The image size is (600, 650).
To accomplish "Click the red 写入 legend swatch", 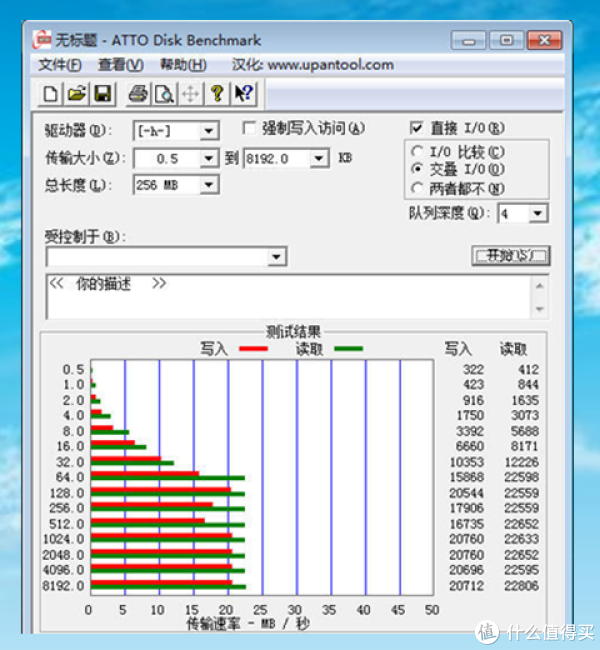I will point(253,349).
